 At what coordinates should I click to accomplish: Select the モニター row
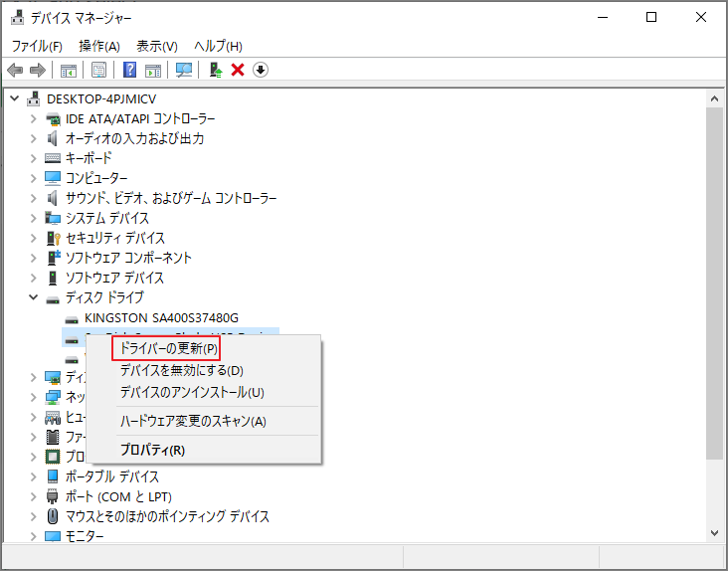click(85, 536)
